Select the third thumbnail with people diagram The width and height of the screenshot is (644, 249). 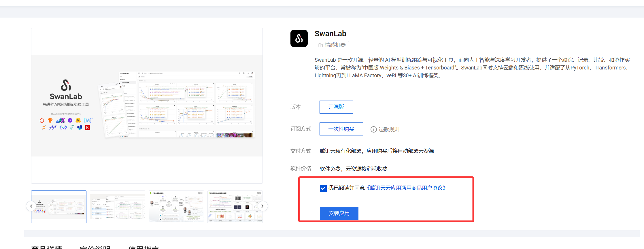pos(176,207)
